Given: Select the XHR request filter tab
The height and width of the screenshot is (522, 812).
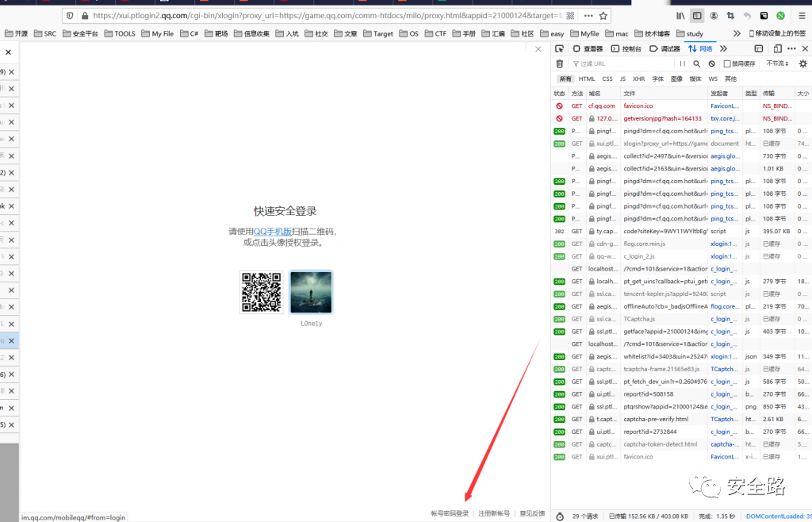Looking at the screenshot, I should (639, 79).
